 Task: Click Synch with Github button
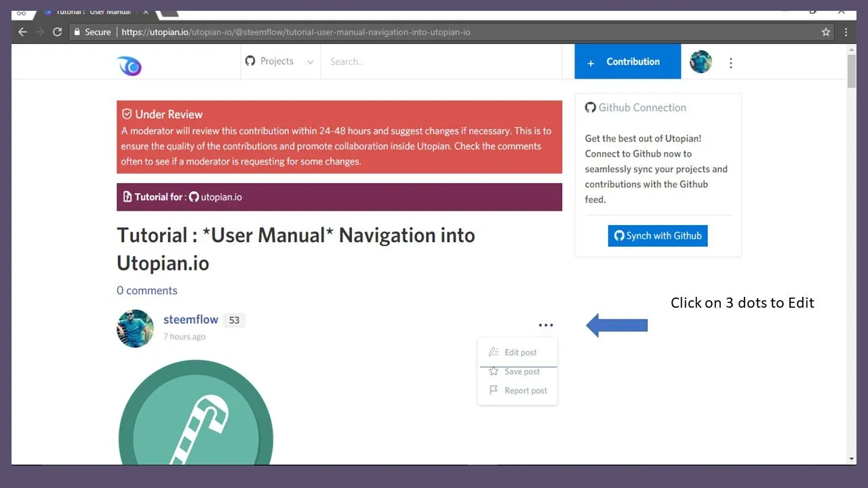(658, 236)
